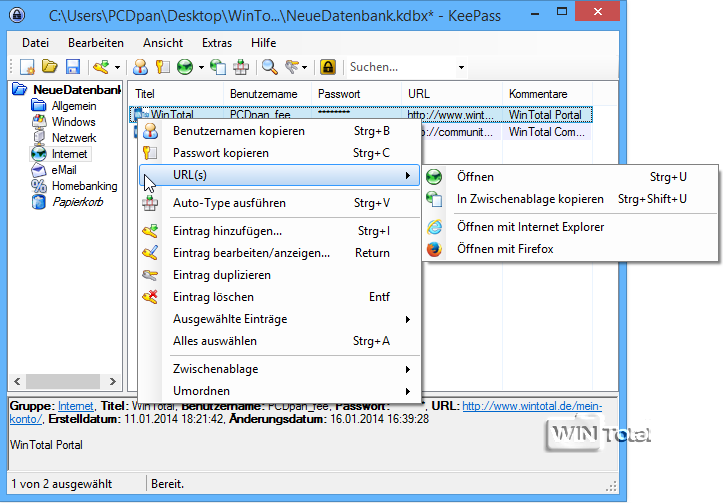Sort entries by Passwort column header
The height and width of the screenshot is (503, 723).
[356, 94]
